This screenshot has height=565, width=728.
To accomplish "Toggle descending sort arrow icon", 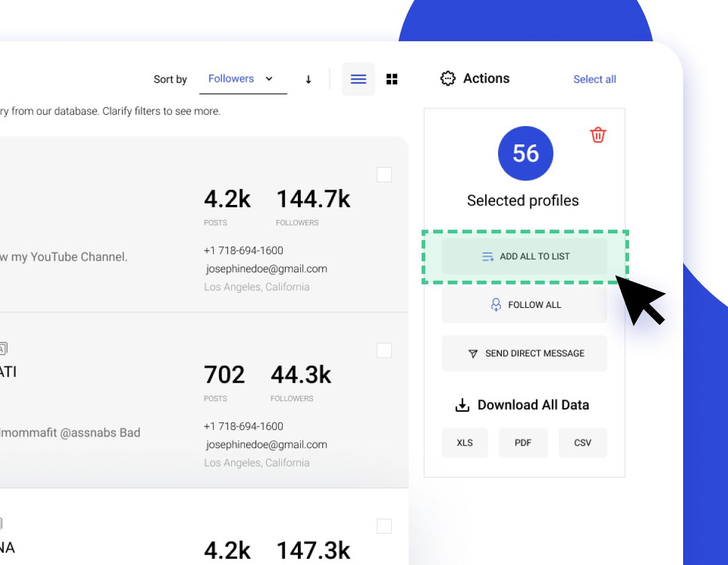I will (x=308, y=79).
